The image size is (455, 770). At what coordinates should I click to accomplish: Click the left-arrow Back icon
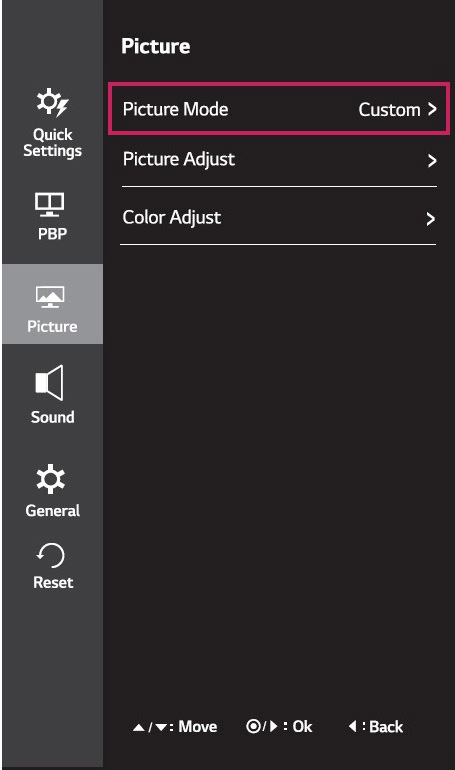click(x=352, y=726)
